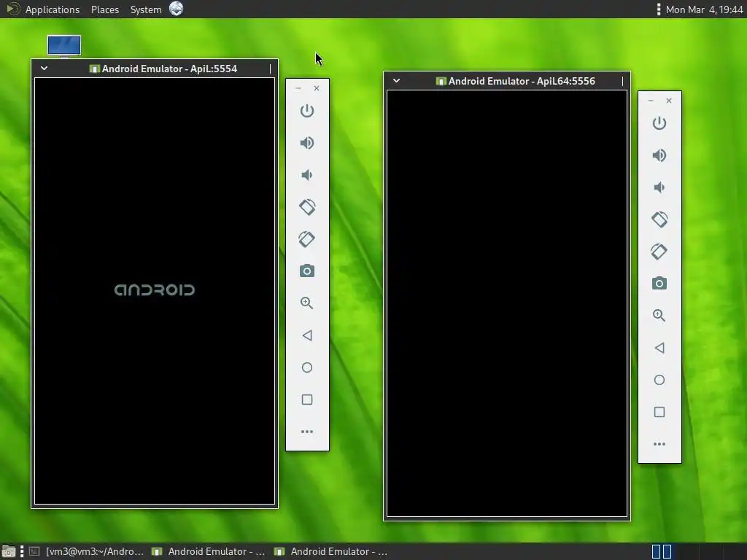The image size is (747, 560).
Task: Raise volume on the ApiL64:5556 emulator toolbar
Action: pyautogui.click(x=659, y=155)
